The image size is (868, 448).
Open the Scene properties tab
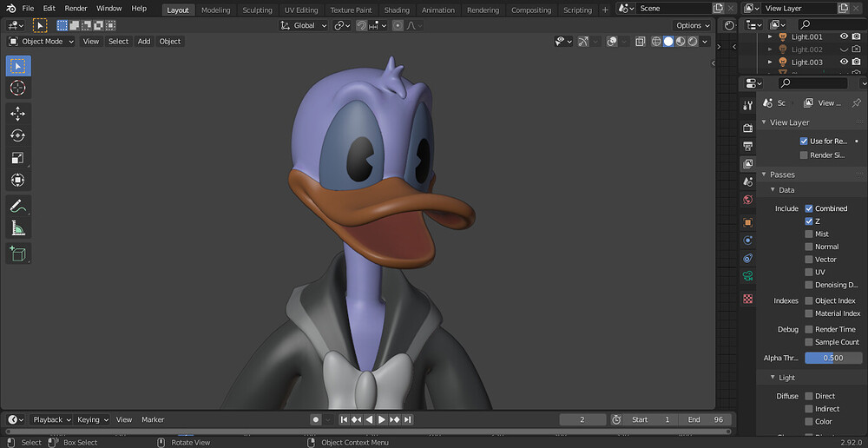[x=748, y=181]
